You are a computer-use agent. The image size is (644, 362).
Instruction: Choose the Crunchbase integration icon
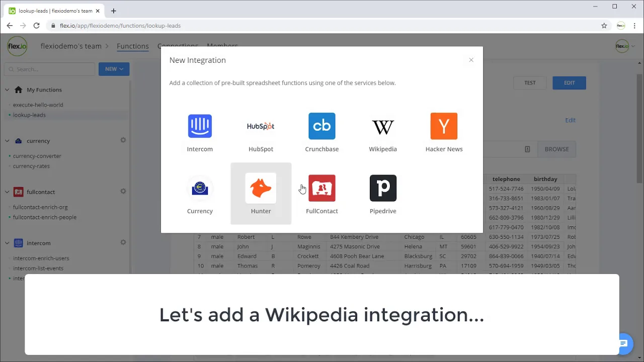(322, 126)
